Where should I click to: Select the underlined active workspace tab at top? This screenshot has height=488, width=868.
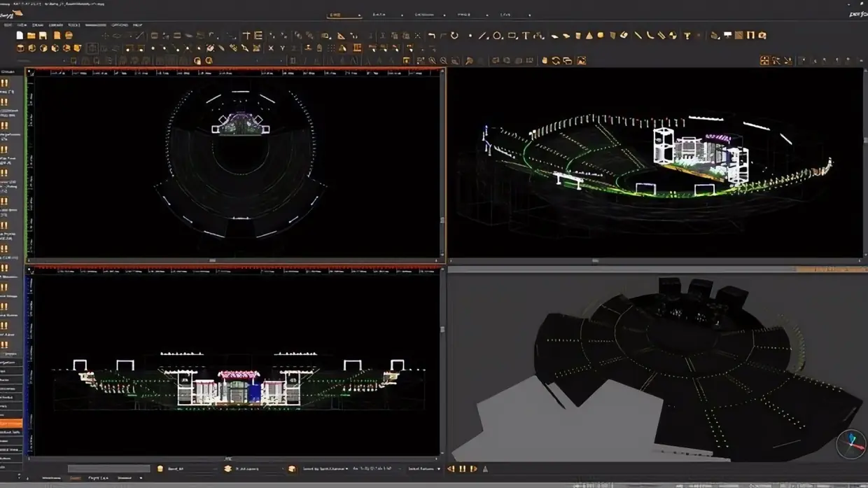(344, 14)
